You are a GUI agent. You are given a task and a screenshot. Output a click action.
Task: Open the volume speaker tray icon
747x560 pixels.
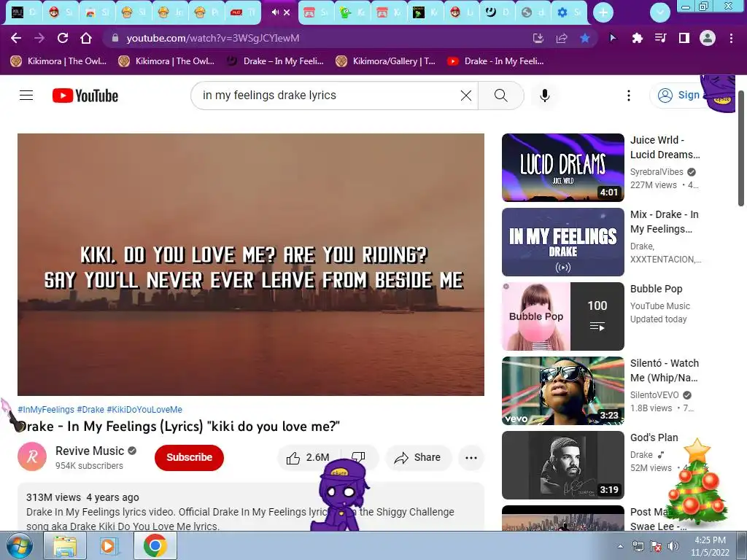(x=673, y=546)
